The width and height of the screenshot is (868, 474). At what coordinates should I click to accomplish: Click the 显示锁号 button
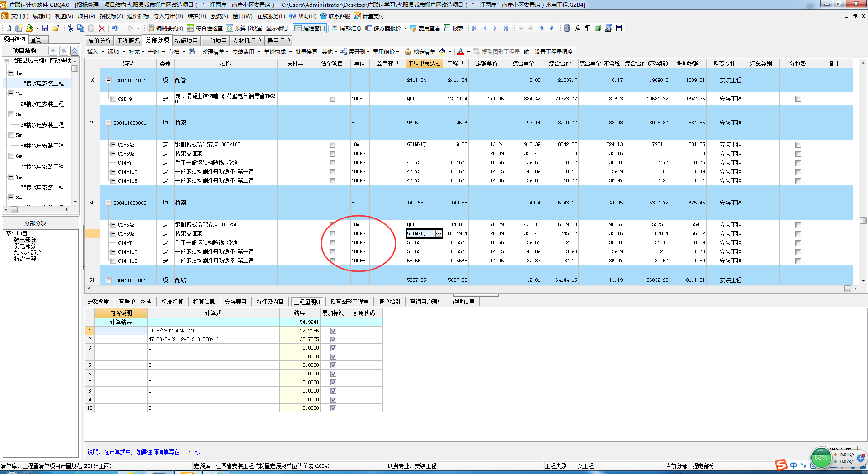pos(277,28)
